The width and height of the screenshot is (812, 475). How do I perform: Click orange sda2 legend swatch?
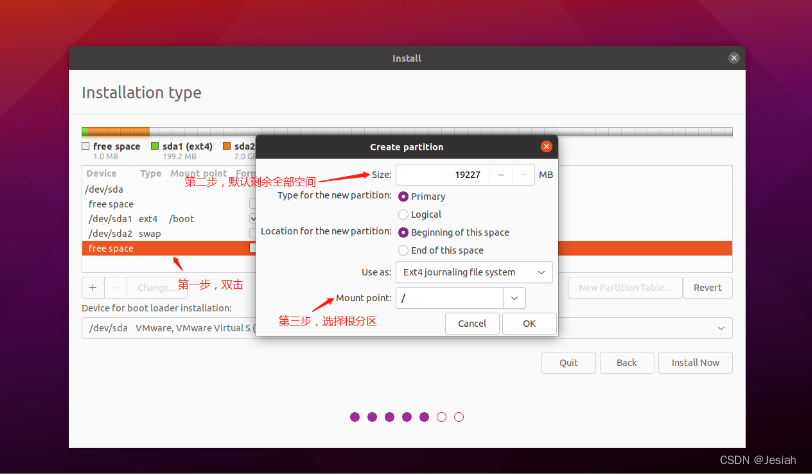(227, 146)
